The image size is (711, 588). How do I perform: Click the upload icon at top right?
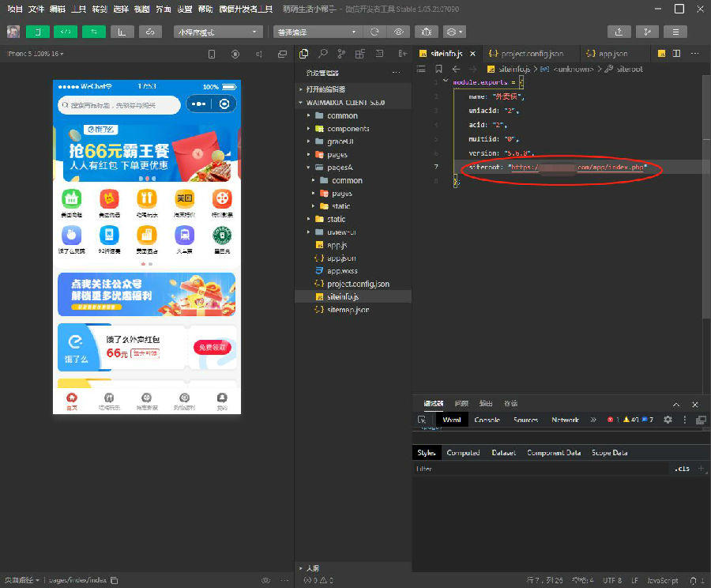tap(619, 32)
